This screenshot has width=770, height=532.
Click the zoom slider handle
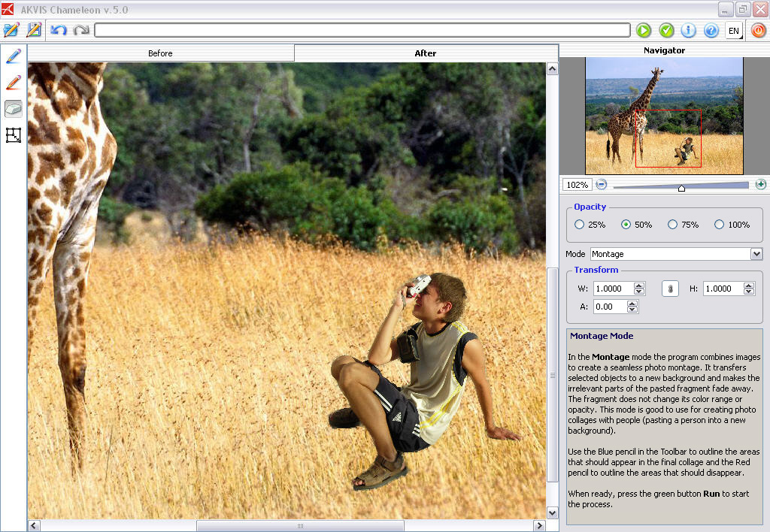point(681,187)
